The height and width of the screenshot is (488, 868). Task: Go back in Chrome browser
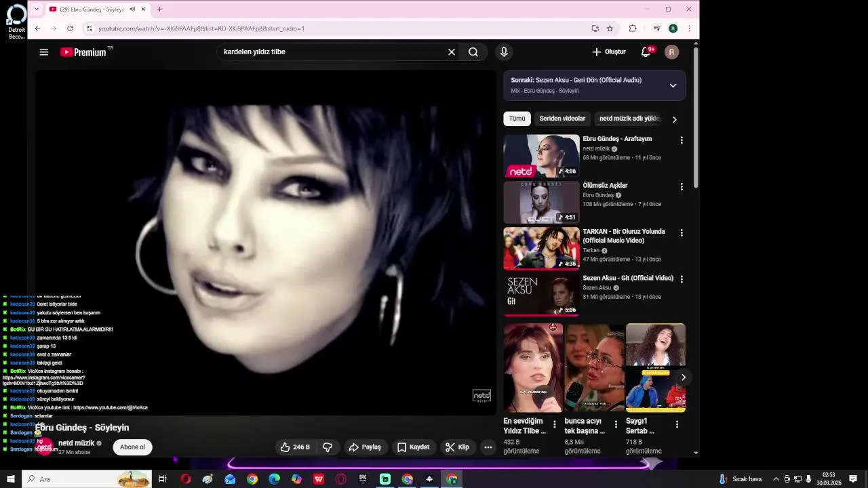[37, 28]
